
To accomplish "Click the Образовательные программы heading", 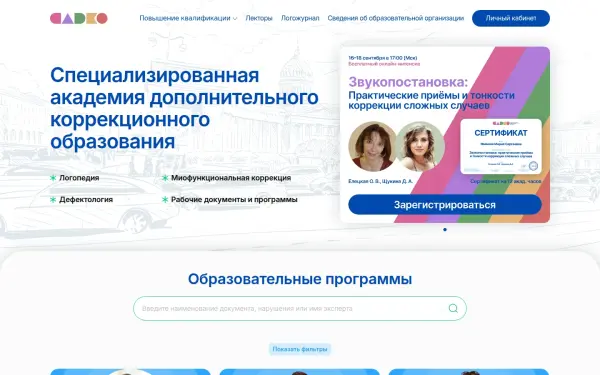I will pos(300,279).
